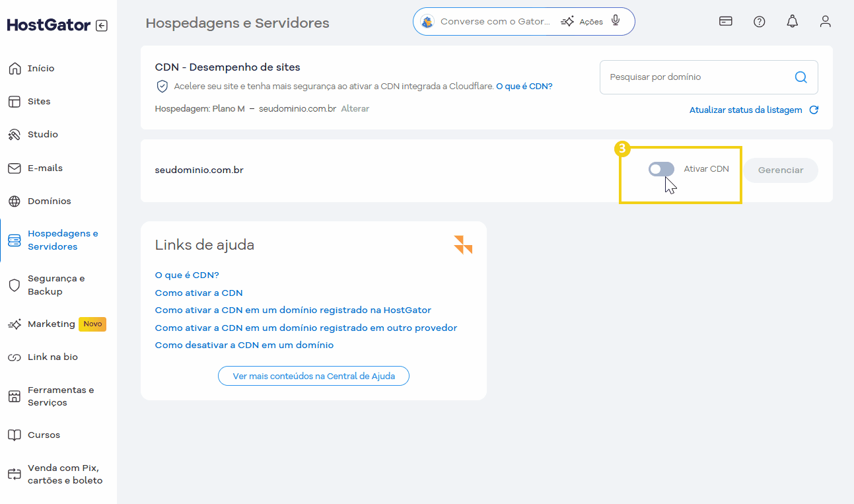Click Ver mais conteúdos na Central de Ajuda
This screenshot has width=854, height=504.
[314, 376]
